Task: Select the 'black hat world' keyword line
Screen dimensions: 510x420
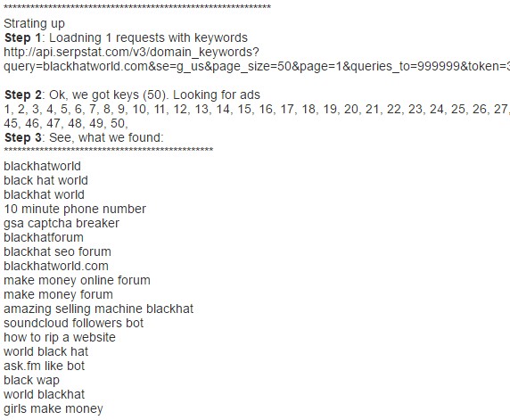Action: [x=45, y=180]
